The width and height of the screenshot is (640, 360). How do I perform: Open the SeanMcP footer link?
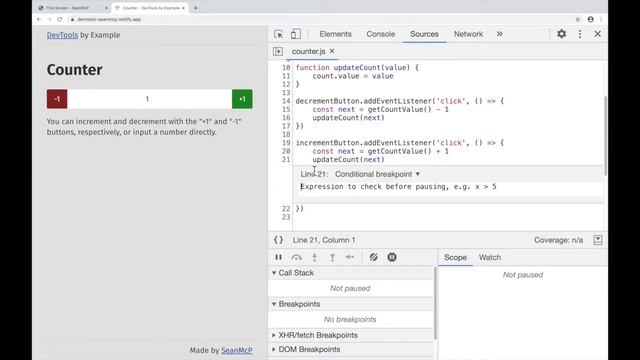(237, 350)
